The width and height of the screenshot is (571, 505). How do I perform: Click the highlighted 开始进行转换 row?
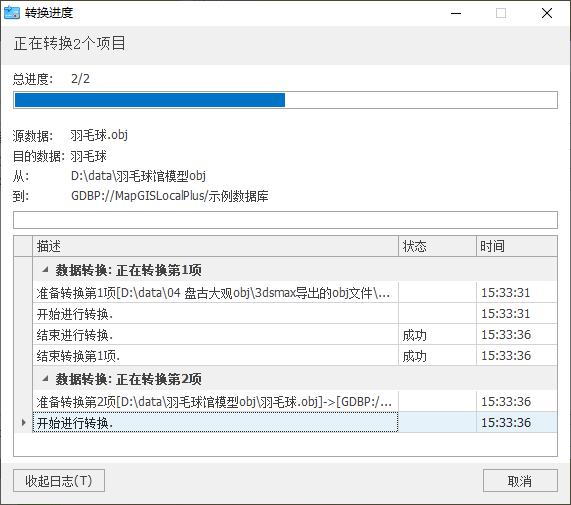click(x=295, y=422)
